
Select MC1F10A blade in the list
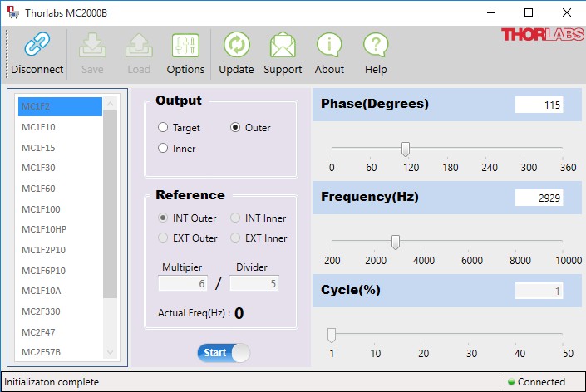pyautogui.click(x=60, y=291)
